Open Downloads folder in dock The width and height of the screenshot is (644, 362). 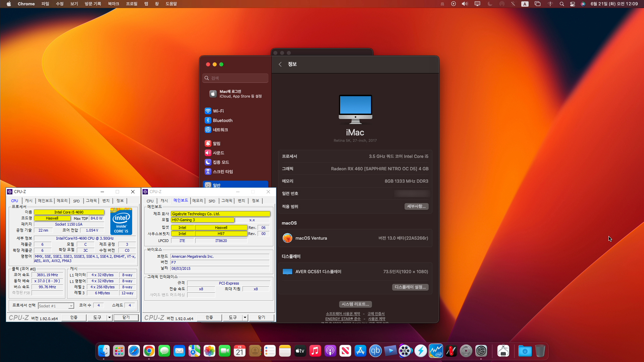[x=525, y=351]
